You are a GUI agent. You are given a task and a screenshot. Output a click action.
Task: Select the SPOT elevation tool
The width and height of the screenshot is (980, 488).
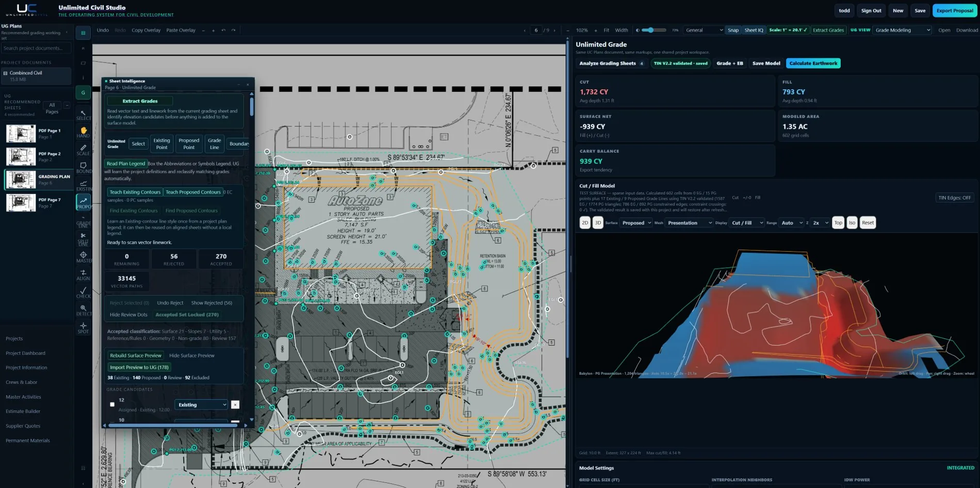pyautogui.click(x=83, y=328)
